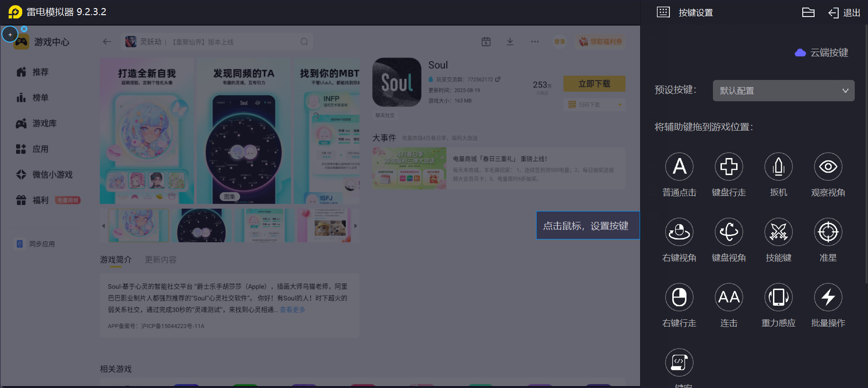Open the downloads arrow icon
Image resolution: width=868 pixels, height=388 pixels.
click(510, 42)
